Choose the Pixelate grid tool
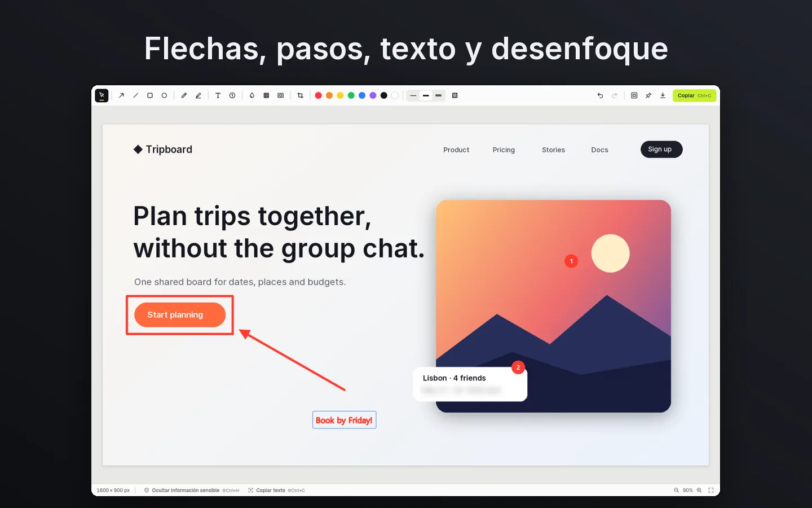Viewport: 812px width, 508px height. tap(266, 95)
